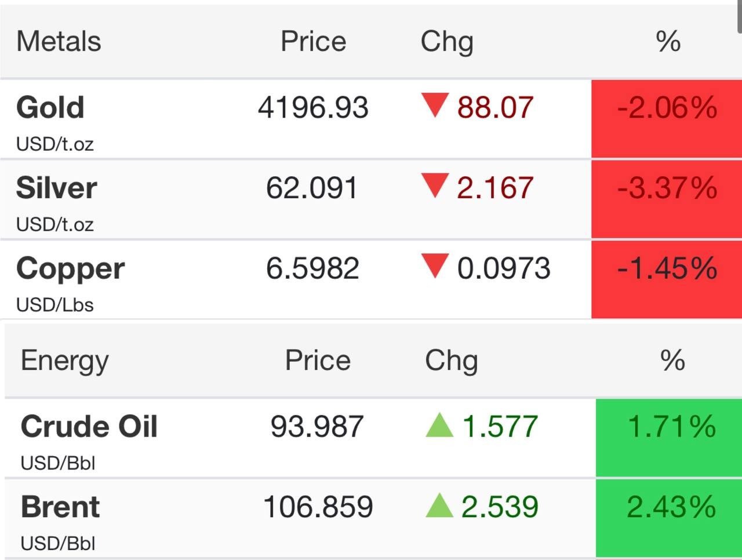Viewport: 742px width, 560px height.
Task: Select the Silver price 62.091
Action: [x=312, y=188]
